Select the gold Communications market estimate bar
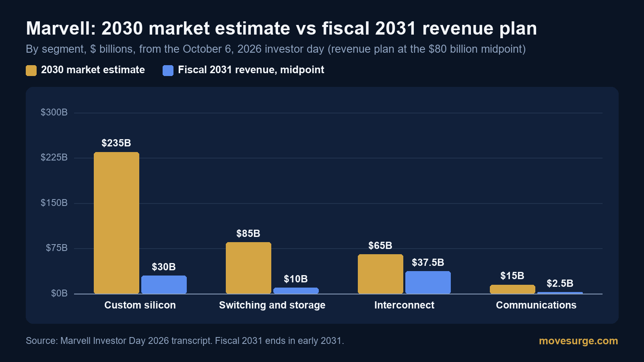 pos(512,289)
